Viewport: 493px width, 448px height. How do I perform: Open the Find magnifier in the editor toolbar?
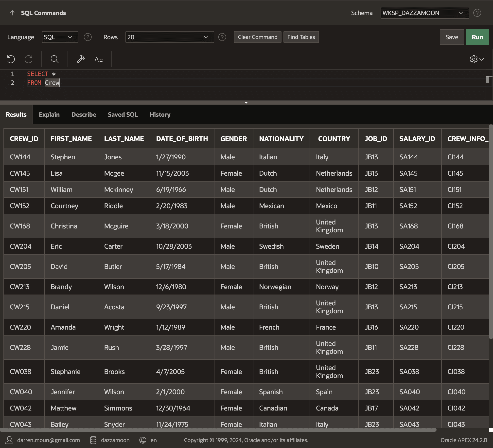point(54,59)
